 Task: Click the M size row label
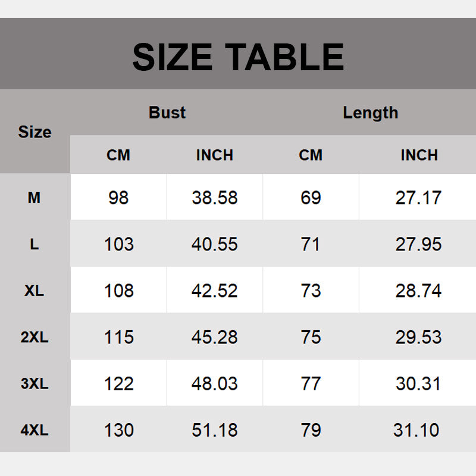pos(35,198)
